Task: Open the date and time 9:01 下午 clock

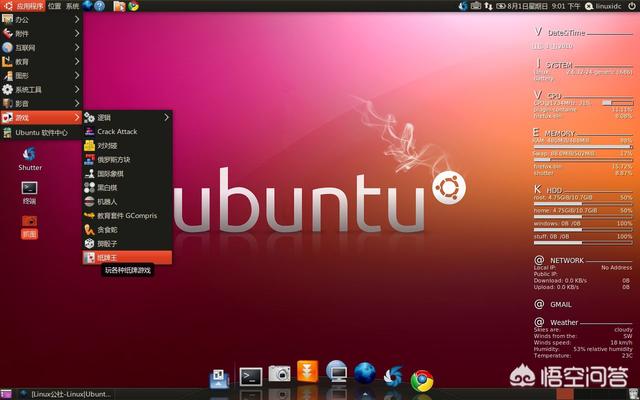Action: click(544, 6)
